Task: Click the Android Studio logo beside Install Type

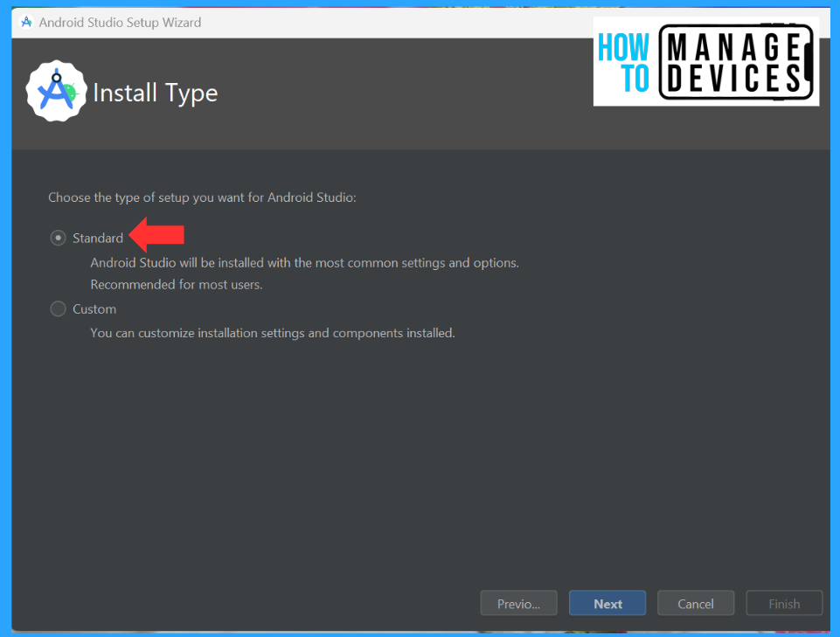Action: coord(56,91)
